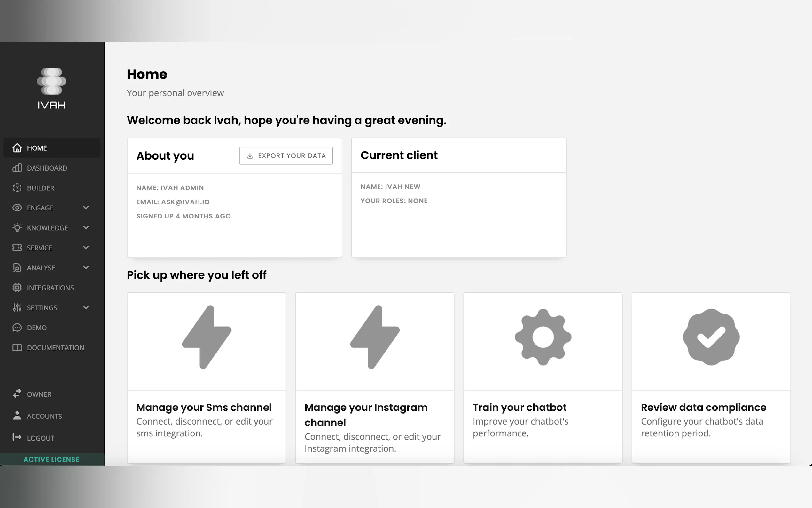The width and height of the screenshot is (812, 508).
Task: Open the Train your chatbot card
Action: [543, 377]
